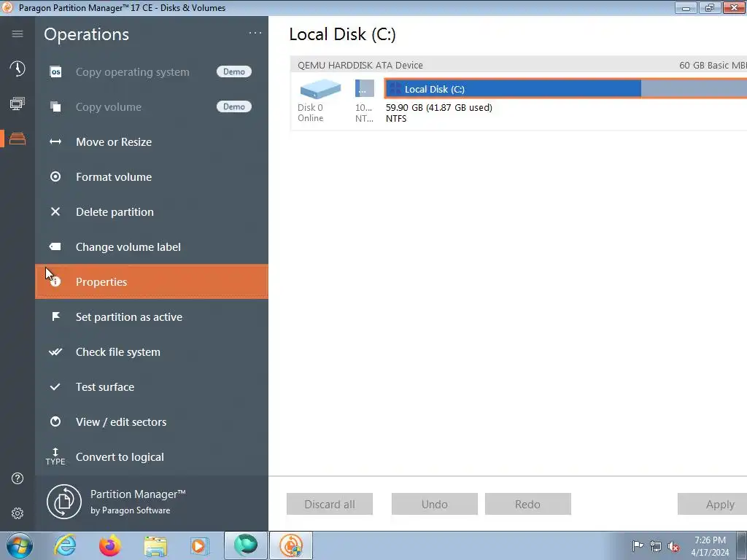Click the Demo badge beside Copy volume
Image resolution: width=747 pixels, height=560 pixels.
point(234,106)
